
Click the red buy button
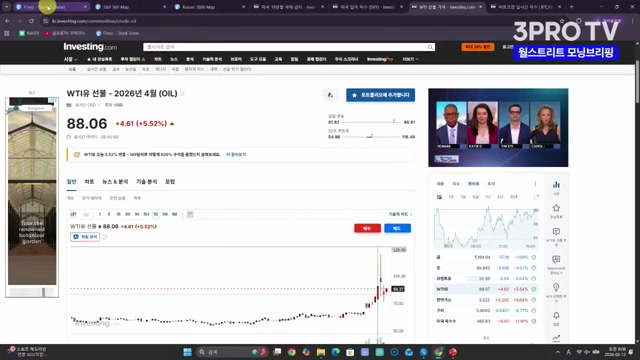367,228
